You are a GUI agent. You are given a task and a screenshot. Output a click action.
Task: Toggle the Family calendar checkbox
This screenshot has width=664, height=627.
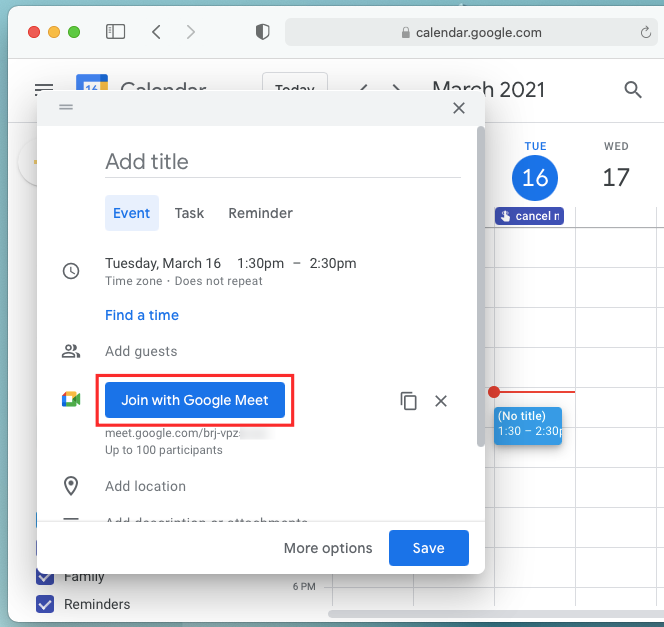[x=45, y=578]
